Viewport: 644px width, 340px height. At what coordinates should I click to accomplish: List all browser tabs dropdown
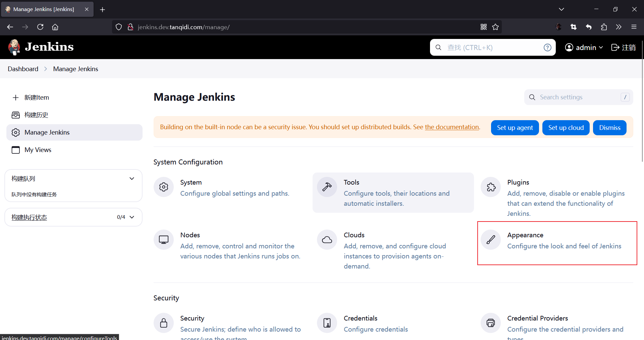[561, 9]
